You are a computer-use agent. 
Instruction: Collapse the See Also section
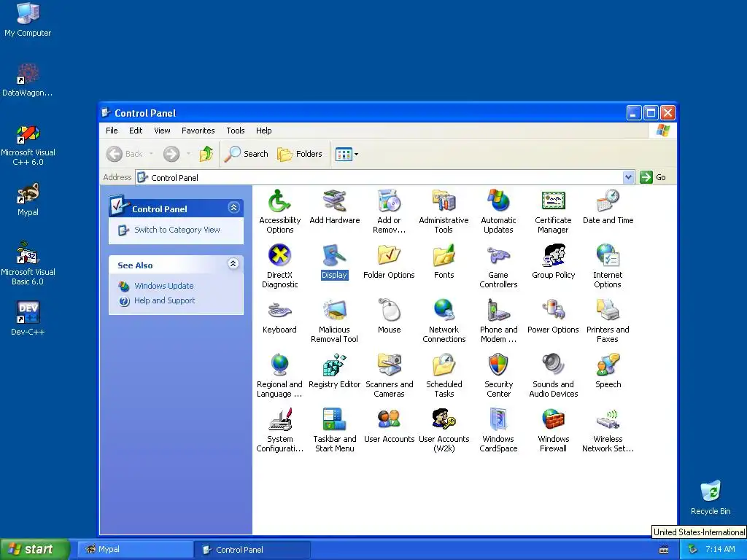[233, 264]
